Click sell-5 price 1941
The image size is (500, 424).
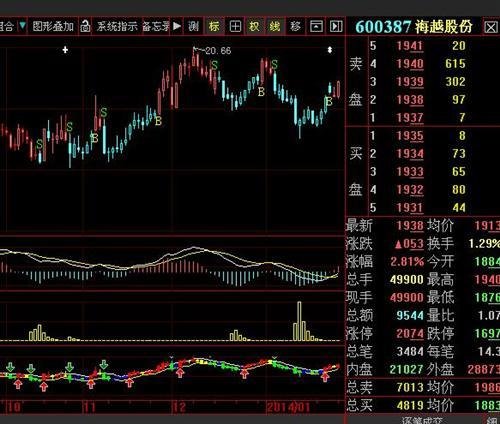[410, 46]
